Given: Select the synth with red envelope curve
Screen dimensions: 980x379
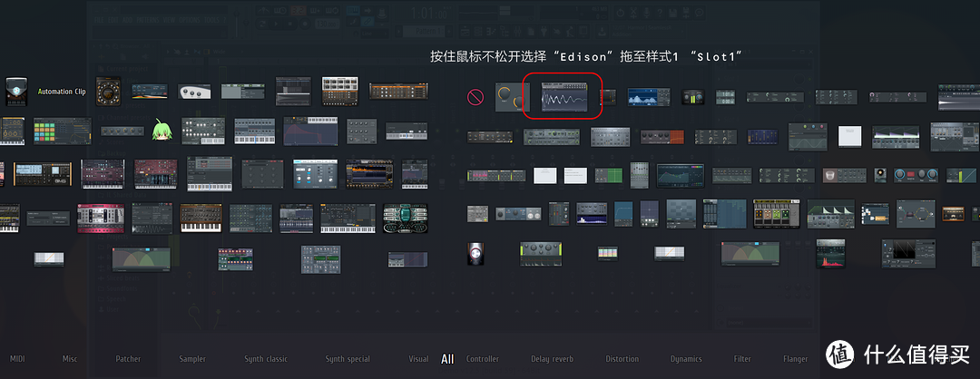Looking at the screenshot, I should pos(310,131).
